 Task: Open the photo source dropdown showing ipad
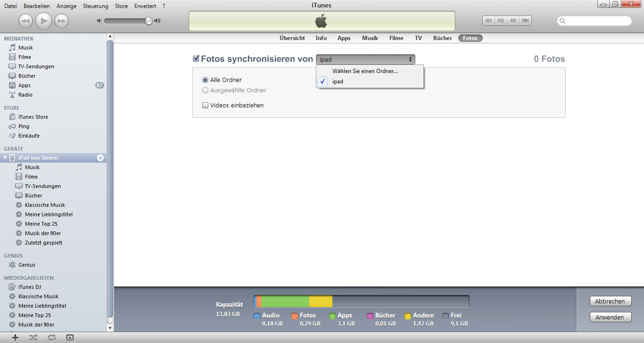tap(365, 59)
